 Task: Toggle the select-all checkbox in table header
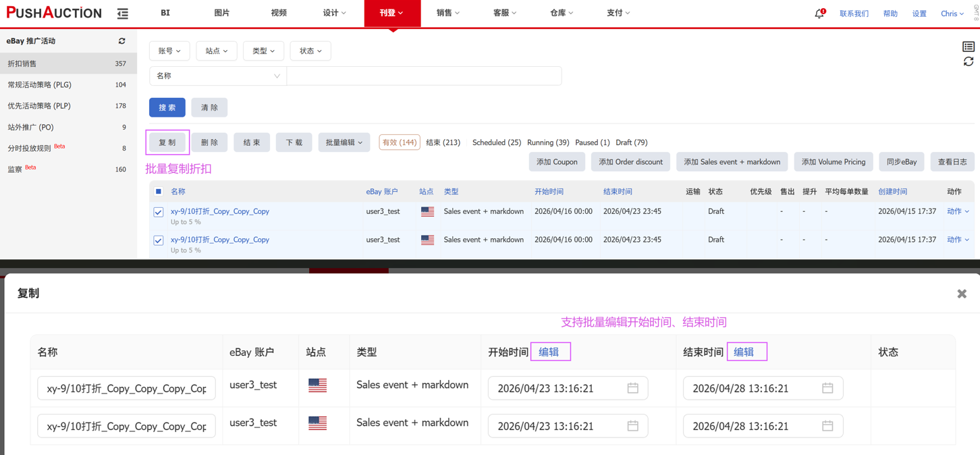159,192
